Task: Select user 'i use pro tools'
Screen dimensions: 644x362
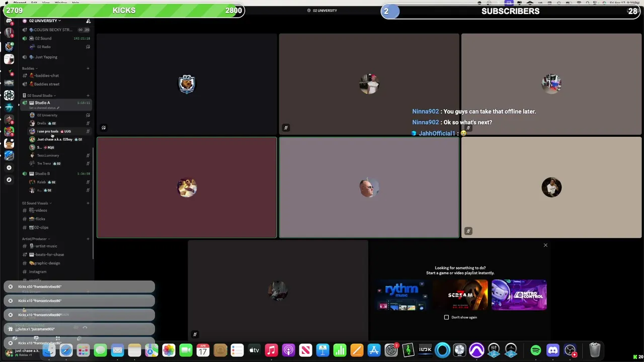Action: point(48,131)
